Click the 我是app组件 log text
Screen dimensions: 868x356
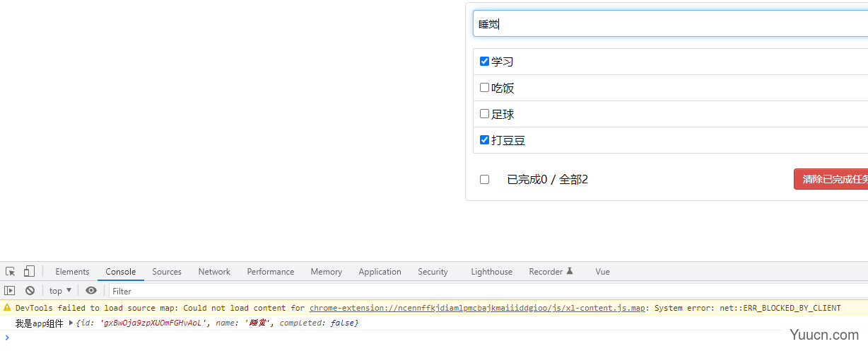(40, 323)
